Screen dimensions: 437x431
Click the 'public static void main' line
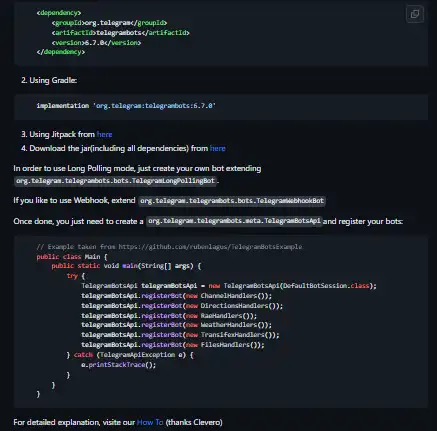[x=126, y=266]
